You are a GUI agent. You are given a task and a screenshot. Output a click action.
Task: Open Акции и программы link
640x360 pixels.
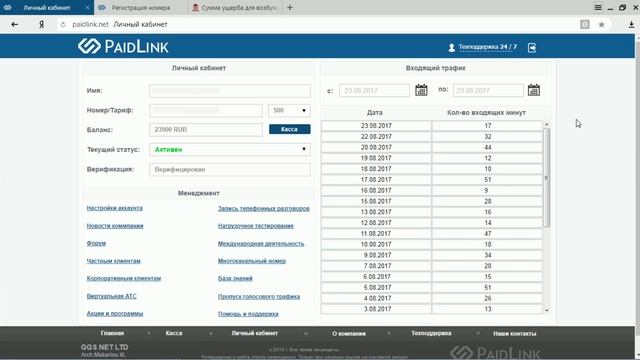(x=115, y=313)
